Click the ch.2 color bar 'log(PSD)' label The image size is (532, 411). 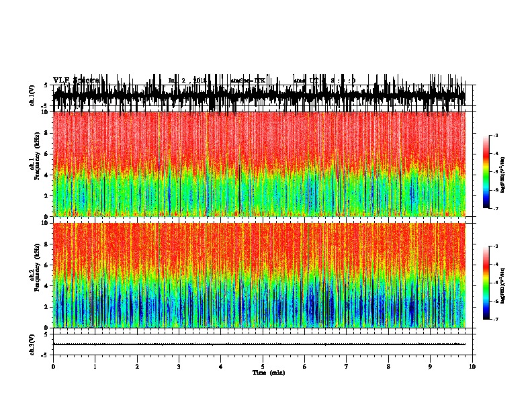click(503, 285)
